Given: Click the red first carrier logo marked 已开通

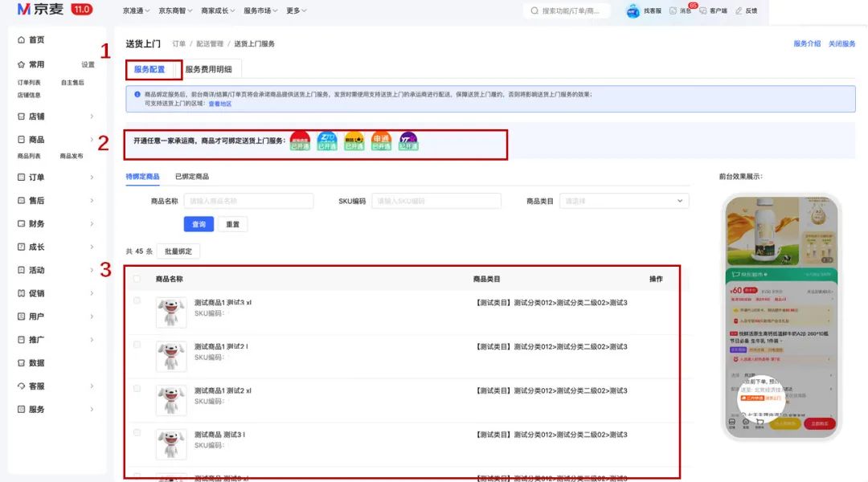Looking at the screenshot, I should tap(300, 141).
